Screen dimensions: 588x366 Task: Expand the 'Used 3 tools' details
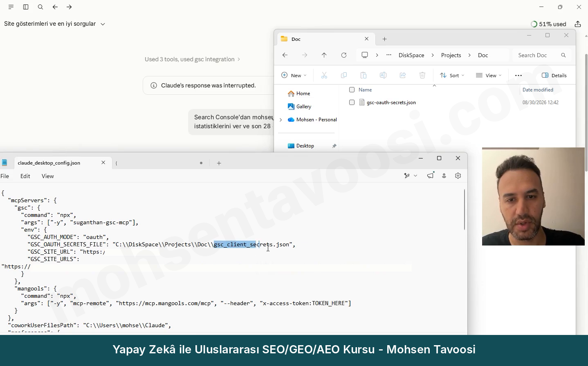click(x=192, y=59)
